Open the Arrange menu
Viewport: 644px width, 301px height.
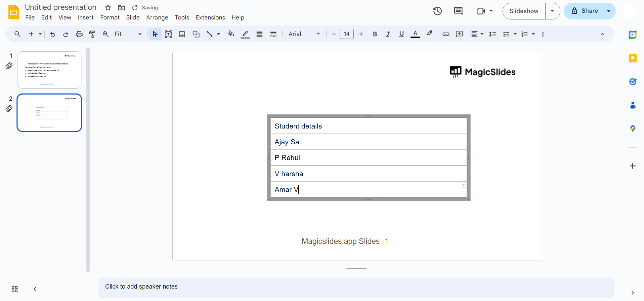point(157,17)
